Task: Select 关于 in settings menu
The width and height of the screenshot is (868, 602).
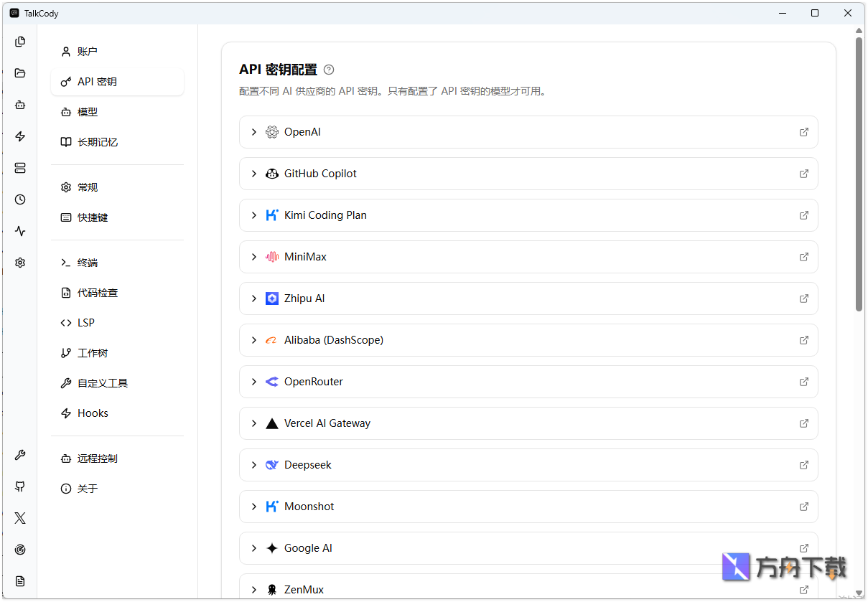Action: point(117,489)
